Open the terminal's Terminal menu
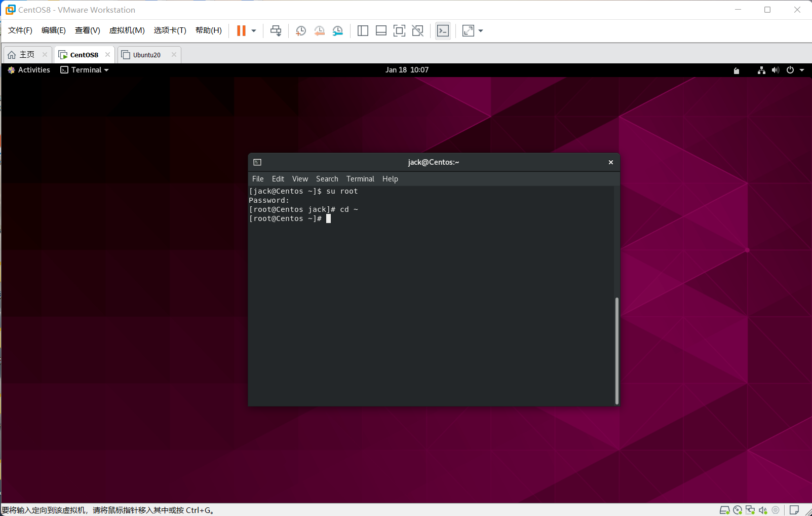812x516 pixels. (360, 179)
